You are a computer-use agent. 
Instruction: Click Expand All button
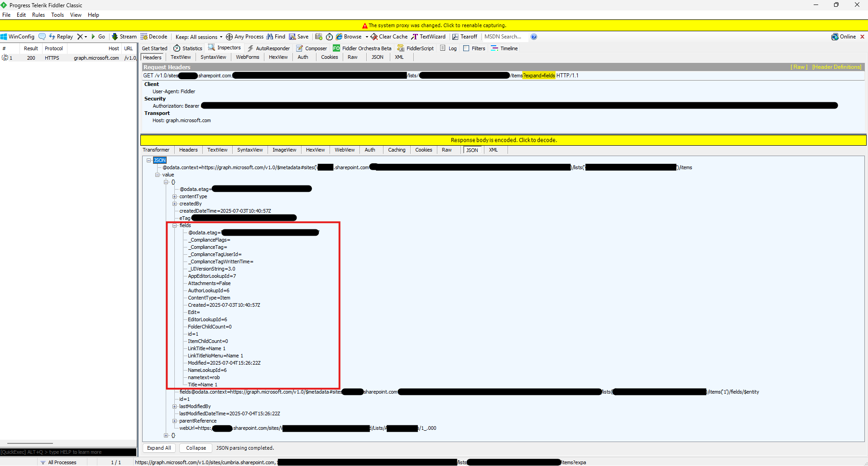pos(158,448)
